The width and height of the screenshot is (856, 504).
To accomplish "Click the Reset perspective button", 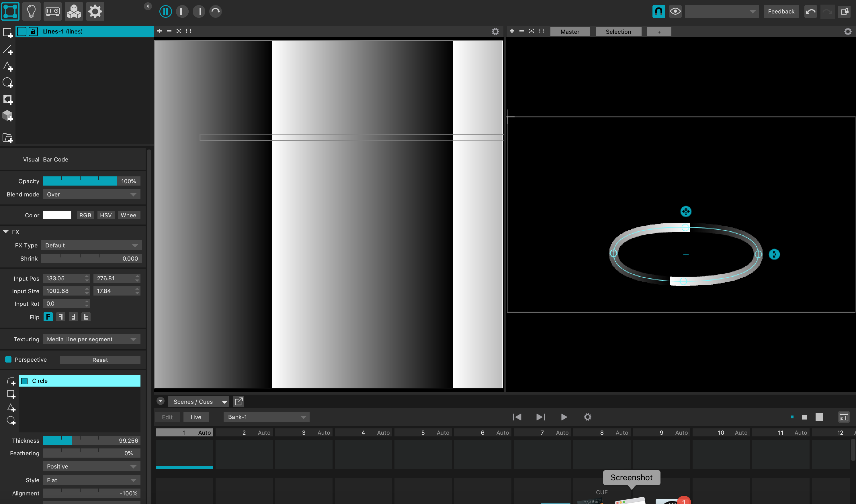I will tap(100, 360).
